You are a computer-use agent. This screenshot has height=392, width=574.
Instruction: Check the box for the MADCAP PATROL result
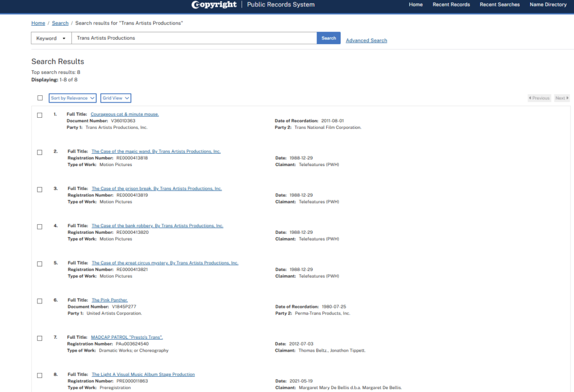click(40, 338)
